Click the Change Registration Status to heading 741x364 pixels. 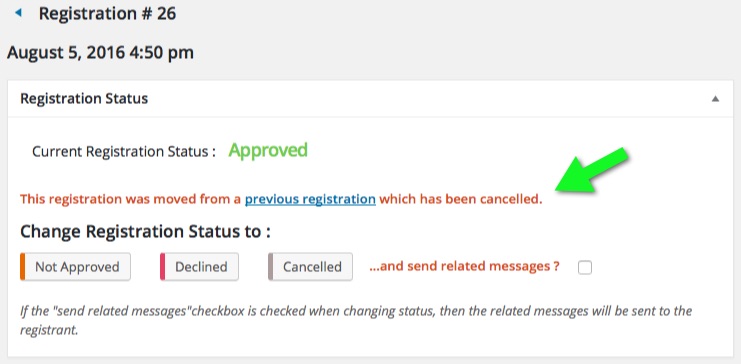tap(145, 232)
